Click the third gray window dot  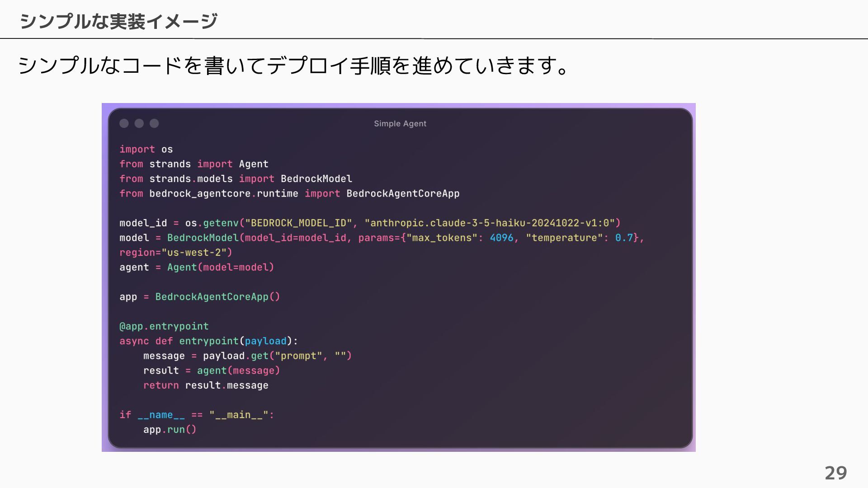coord(154,123)
